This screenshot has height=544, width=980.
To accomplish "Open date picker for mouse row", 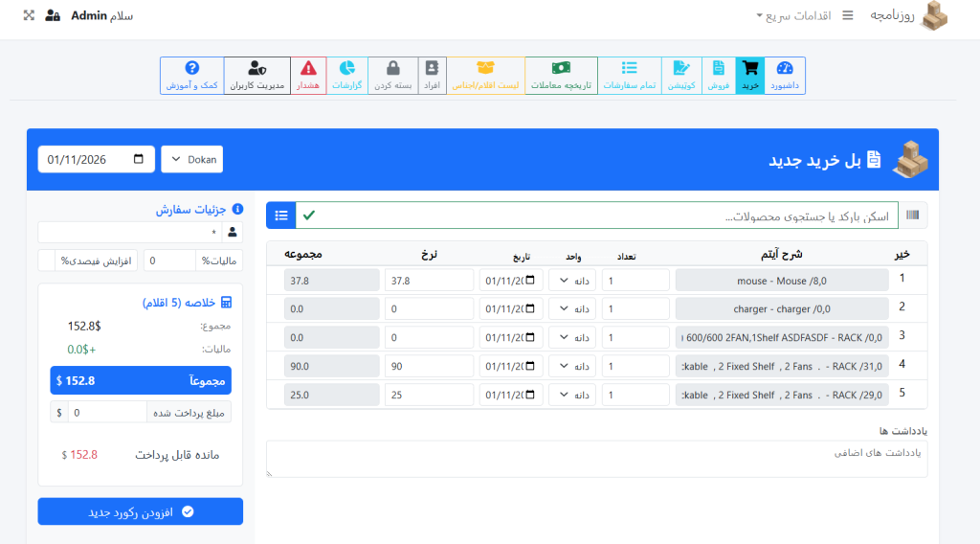I will coord(530,280).
